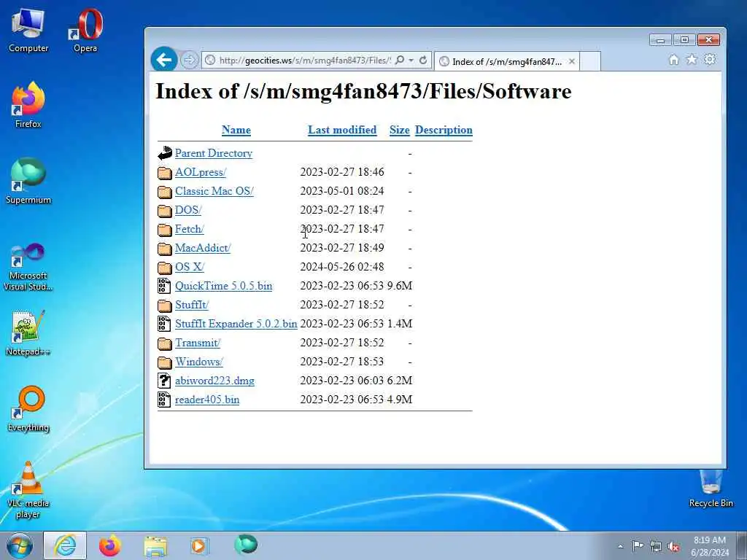Select the Computer desktop icon
This screenshot has height=560, width=747.
coord(28,31)
